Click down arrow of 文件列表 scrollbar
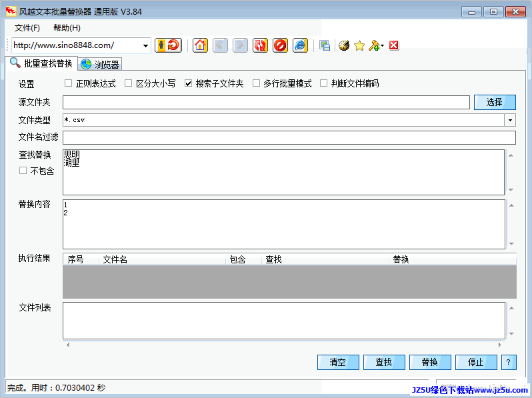 (511, 333)
